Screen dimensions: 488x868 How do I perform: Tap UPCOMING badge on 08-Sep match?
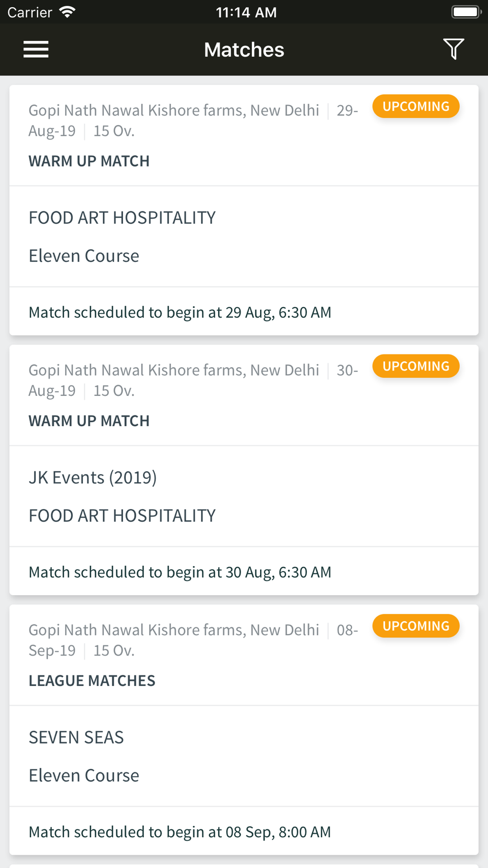(416, 626)
